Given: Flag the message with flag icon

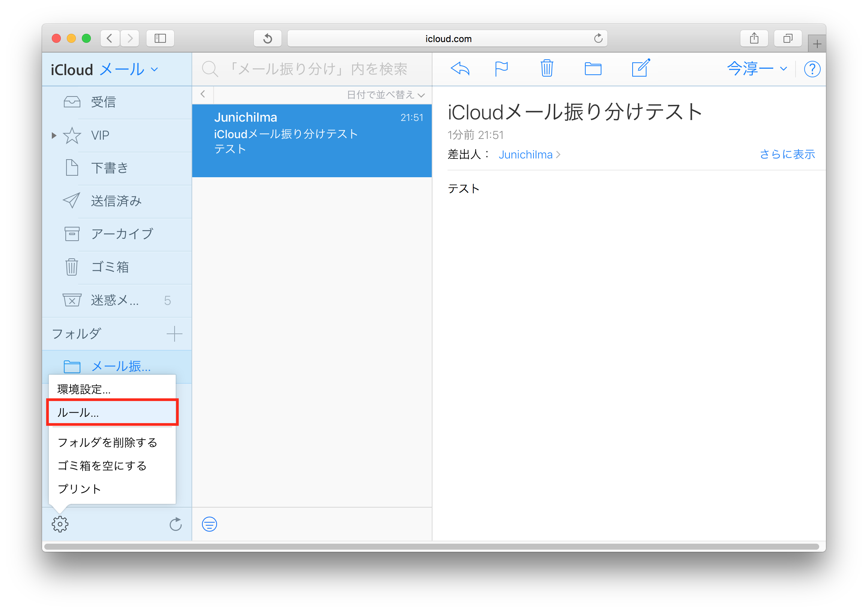Looking at the screenshot, I should (501, 69).
